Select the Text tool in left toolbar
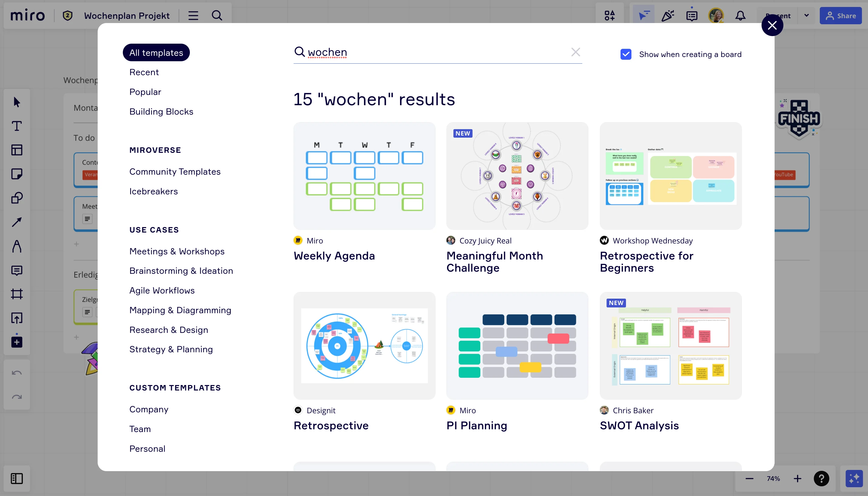 pyautogui.click(x=17, y=126)
